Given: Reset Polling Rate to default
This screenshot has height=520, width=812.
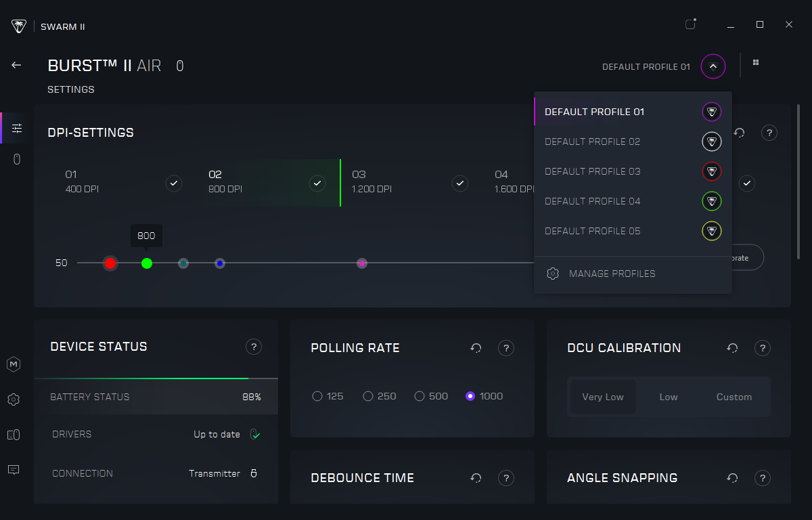Looking at the screenshot, I should (x=476, y=348).
